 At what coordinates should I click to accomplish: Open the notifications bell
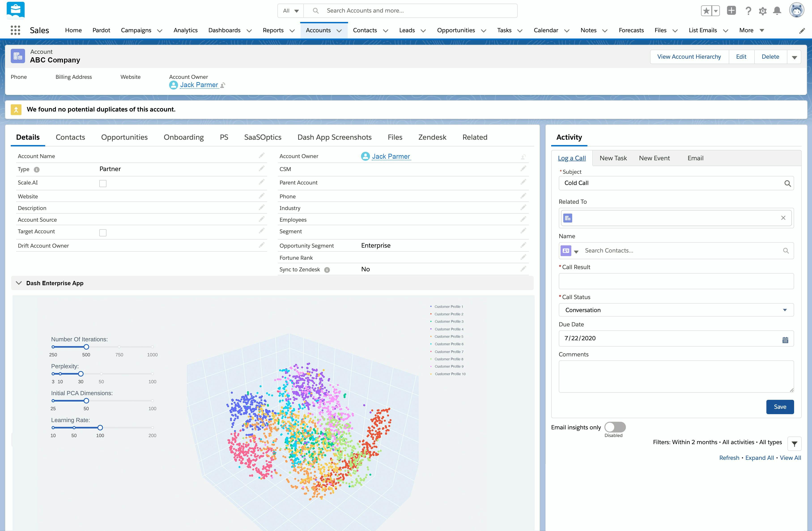[777, 11]
